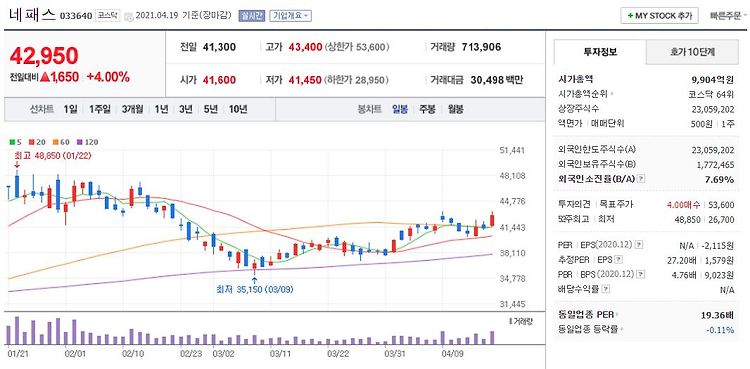Click the stock code 033640
The width and height of the screenshot is (750, 369).
[76, 16]
